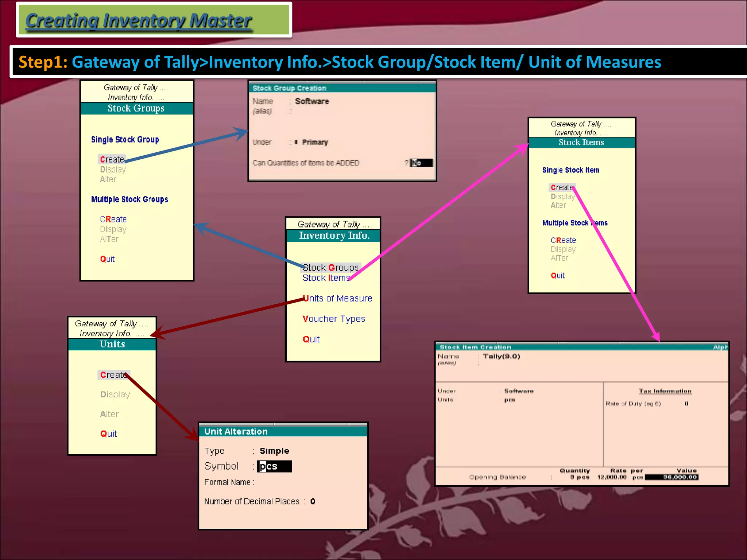Image resolution: width=747 pixels, height=560 pixels.
Task: Open Stock Items in Inventory Info menu
Action: 326,278
